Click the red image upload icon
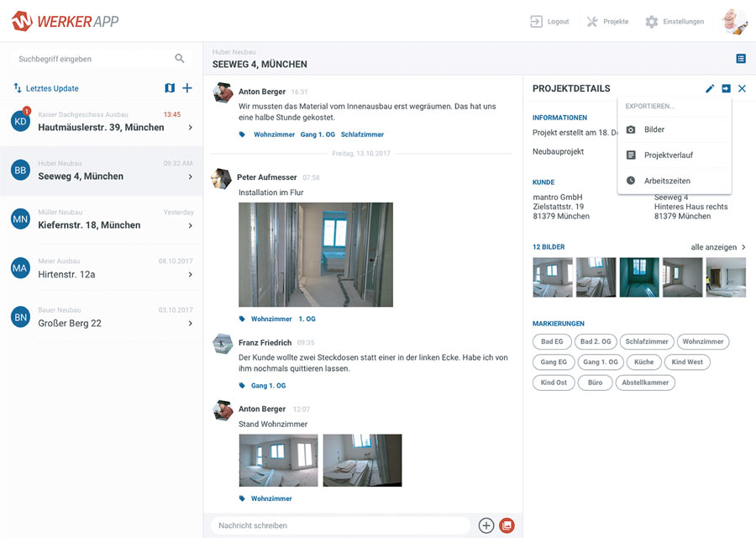The height and width of the screenshot is (538, 756). click(507, 525)
